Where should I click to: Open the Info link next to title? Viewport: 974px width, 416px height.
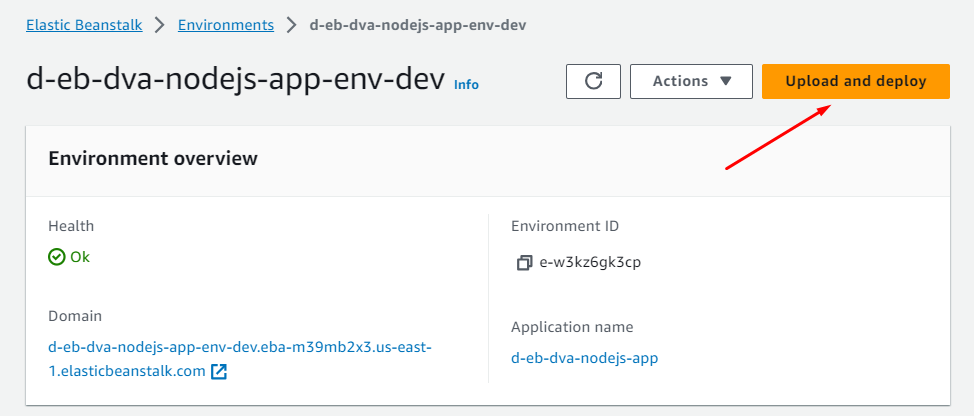coord(466,85)
